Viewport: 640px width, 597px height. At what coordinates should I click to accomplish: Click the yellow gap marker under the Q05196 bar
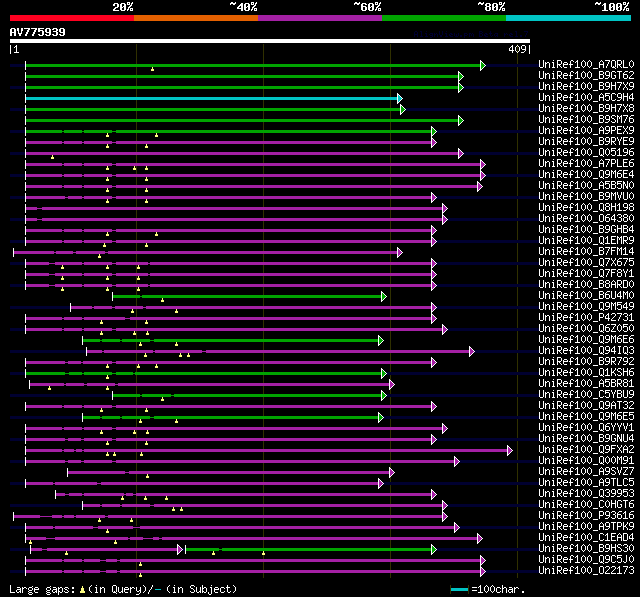pos(52,158)
